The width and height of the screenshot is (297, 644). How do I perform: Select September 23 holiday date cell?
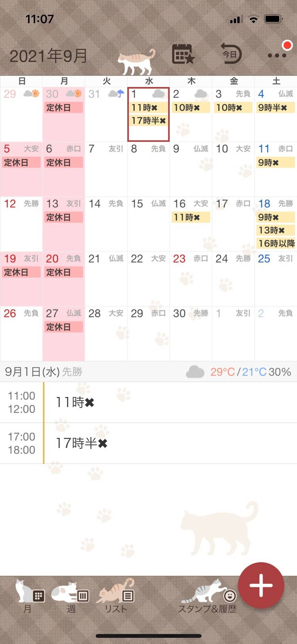click(x=190, y=278)
